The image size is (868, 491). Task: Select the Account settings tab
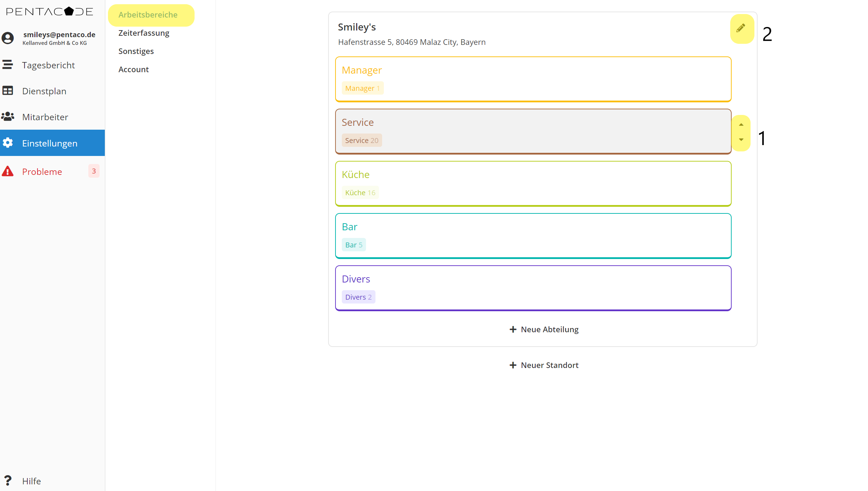tap(134, 69)
